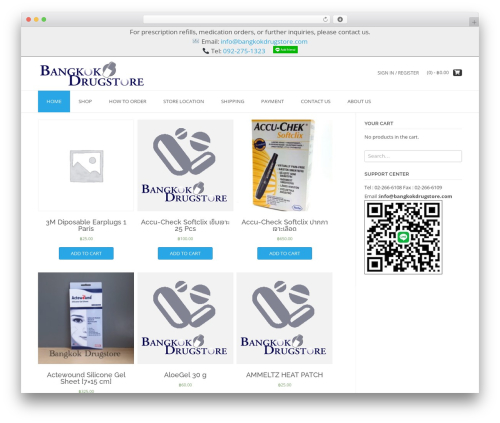Viewport: 500px width, 423px height.
Task: Click the SUPPORT CENTER heading
Action: 387,174
